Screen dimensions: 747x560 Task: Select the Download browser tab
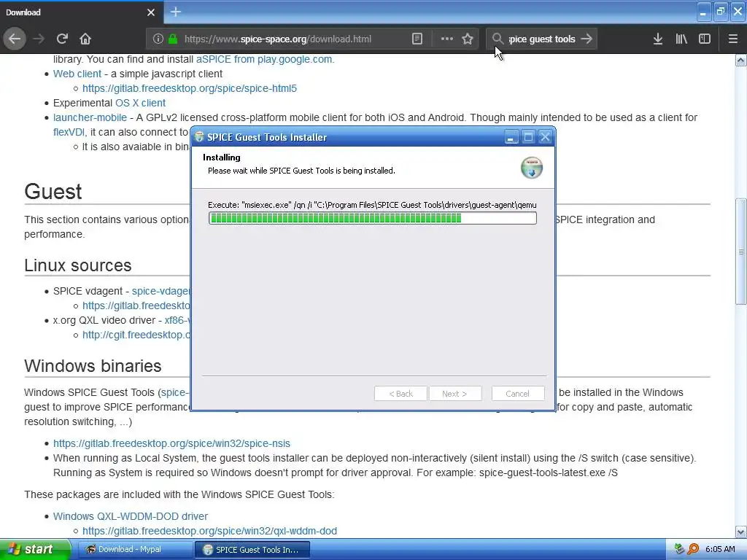coord(81,12)
